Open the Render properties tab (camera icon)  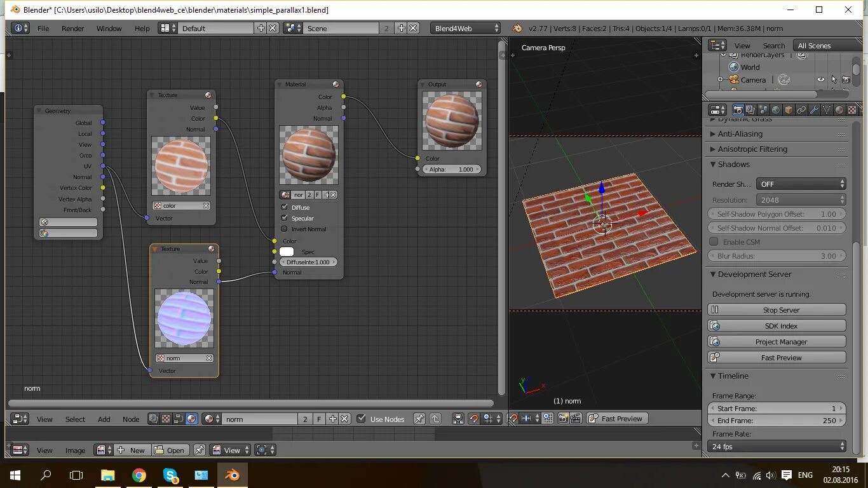pos(738,110)
